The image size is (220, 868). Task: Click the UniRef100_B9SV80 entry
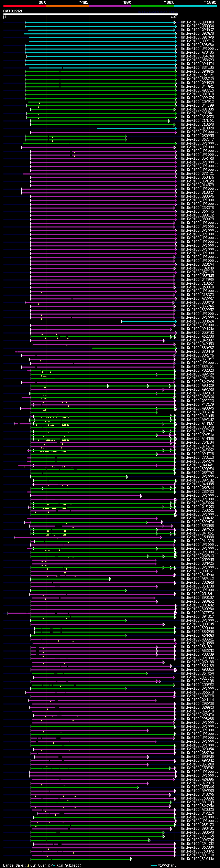click(x=197, y=45)
